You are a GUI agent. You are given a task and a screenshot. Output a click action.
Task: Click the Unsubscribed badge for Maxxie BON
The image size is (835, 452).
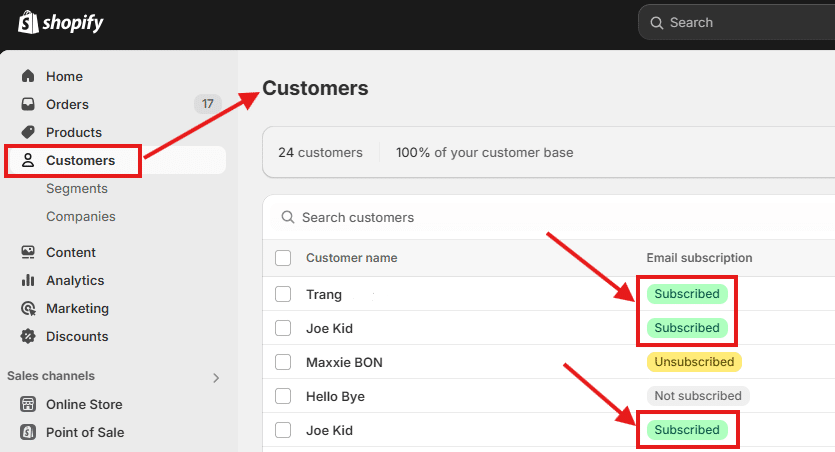[694, 362]
